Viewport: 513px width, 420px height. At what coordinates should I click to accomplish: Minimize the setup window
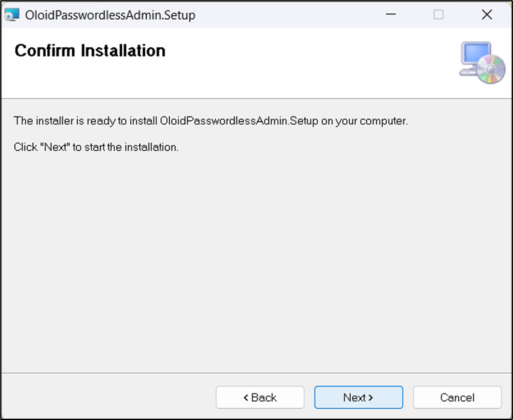(391, 14)
